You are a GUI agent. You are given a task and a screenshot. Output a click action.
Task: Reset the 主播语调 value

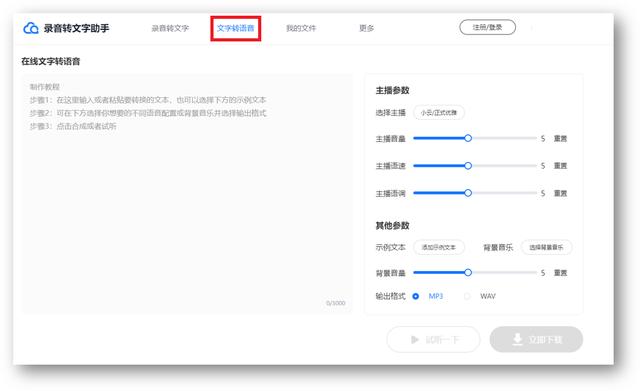[x=560, y=193]
